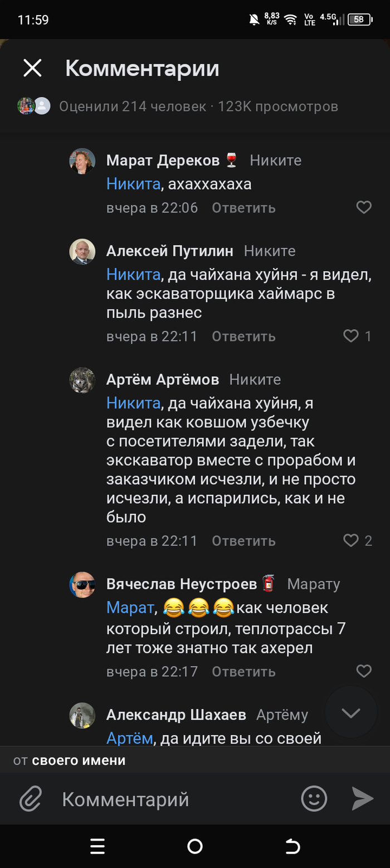The width and height of the screenshot is (390, 868).
Task: Reply to Алексей Путилин's comment
Action: point(243,336)
